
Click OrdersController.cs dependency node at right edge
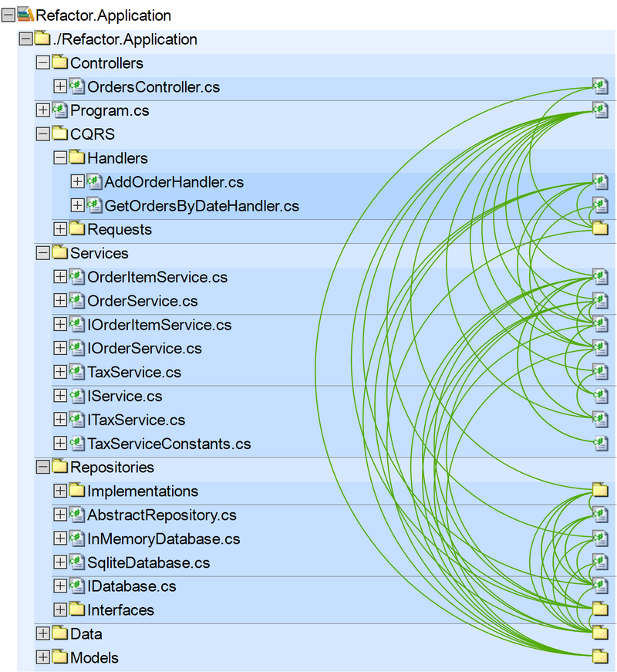pyautogui.click(x=600, y=86)
